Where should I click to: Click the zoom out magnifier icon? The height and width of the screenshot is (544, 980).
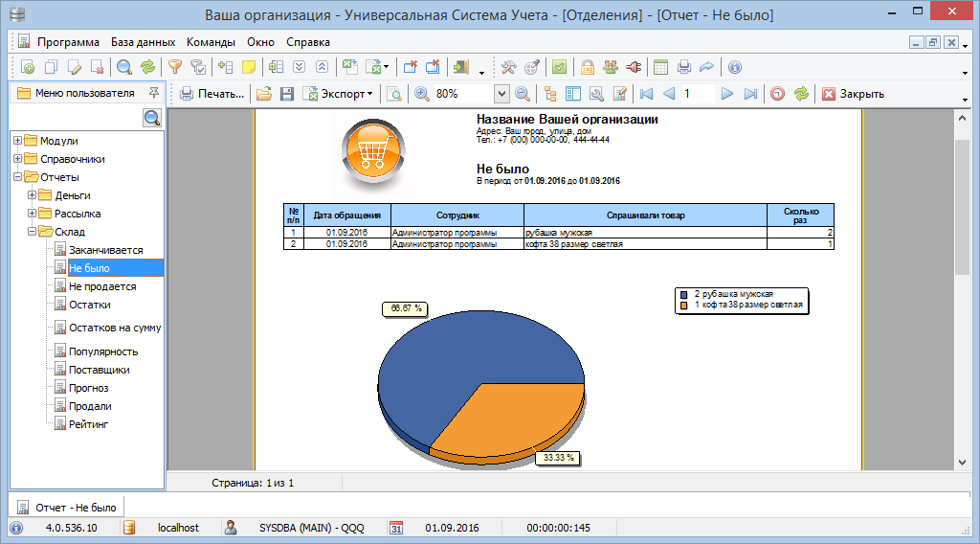[x=523, y=94]
